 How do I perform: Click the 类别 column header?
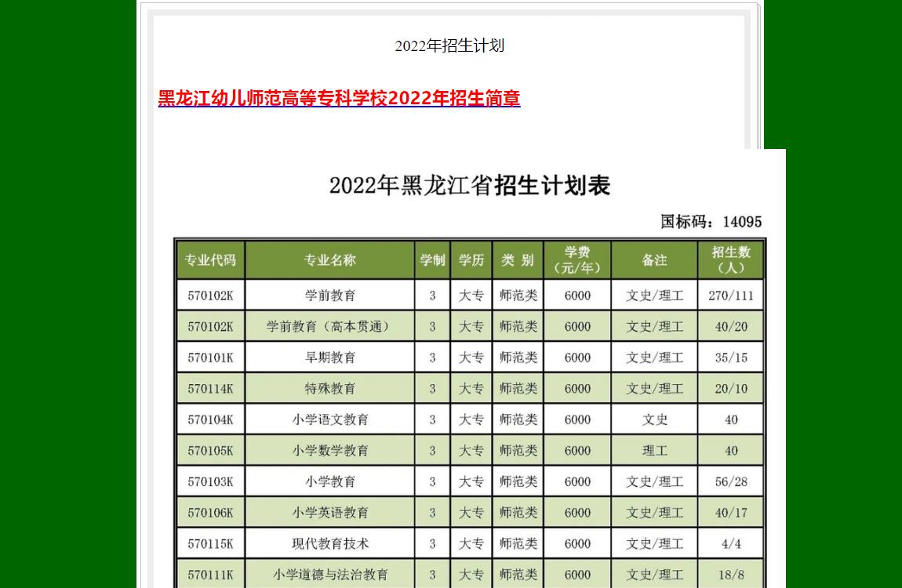pyautogui.click(x=518, y=260)
